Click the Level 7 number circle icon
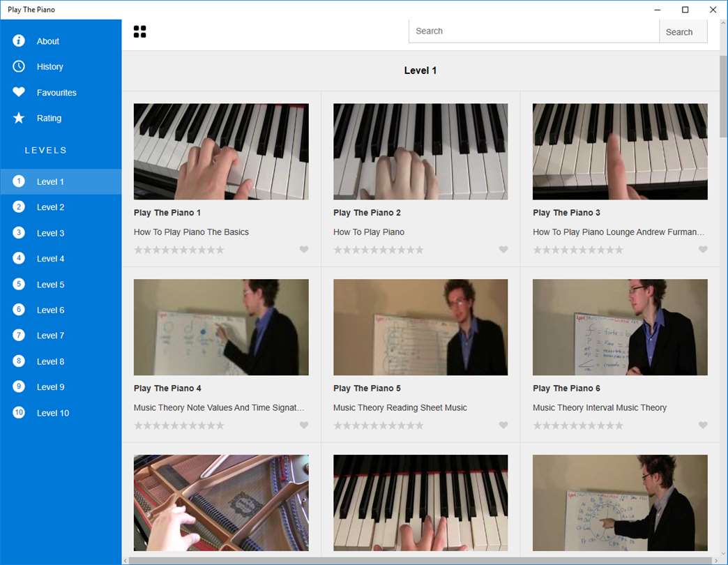The image size is (728, 565). (19, 336)
